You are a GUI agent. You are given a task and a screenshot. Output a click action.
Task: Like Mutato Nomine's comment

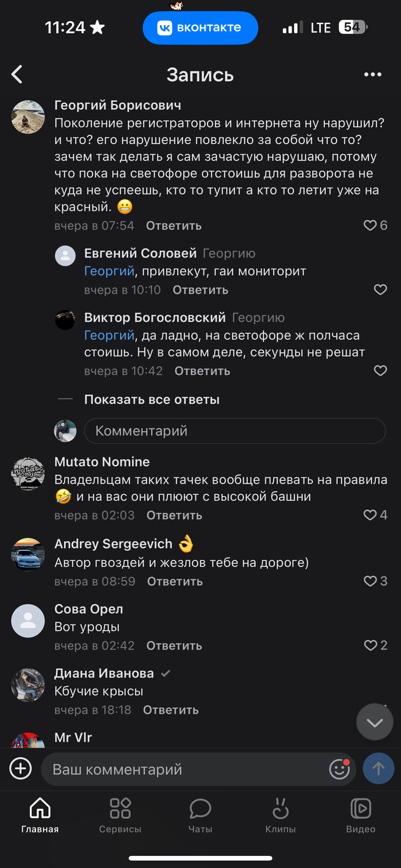pyautogui.click(x=371, y=515)
